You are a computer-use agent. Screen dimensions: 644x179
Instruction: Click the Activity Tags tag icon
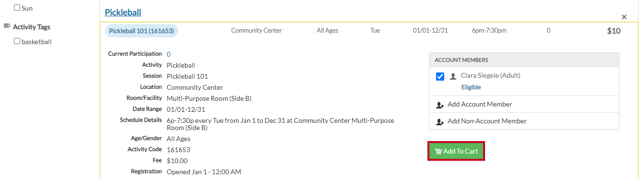coord(7,26)
